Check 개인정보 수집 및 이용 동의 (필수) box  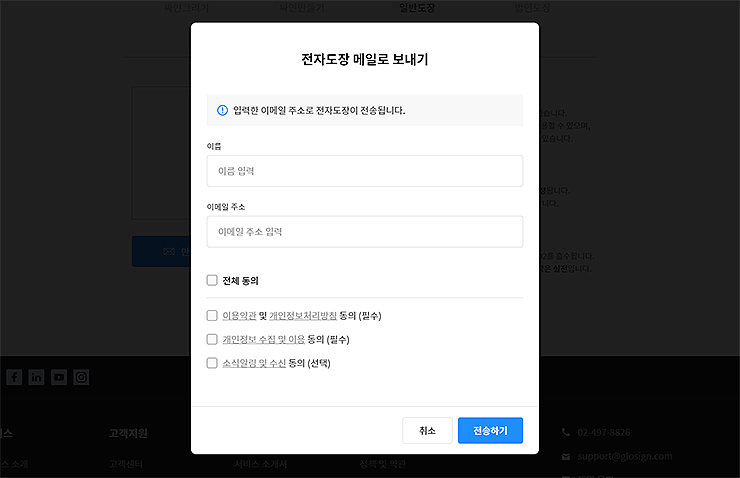click(x=212, y=339)
